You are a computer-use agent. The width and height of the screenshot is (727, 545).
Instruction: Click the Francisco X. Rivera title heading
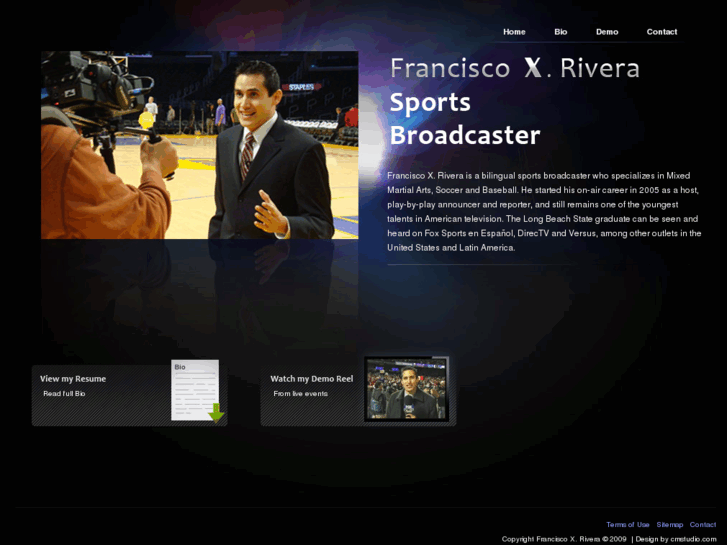click(515, 68)
